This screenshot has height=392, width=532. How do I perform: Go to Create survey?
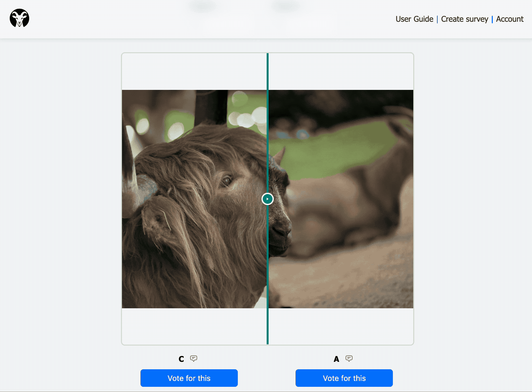[x=464, y=19]
